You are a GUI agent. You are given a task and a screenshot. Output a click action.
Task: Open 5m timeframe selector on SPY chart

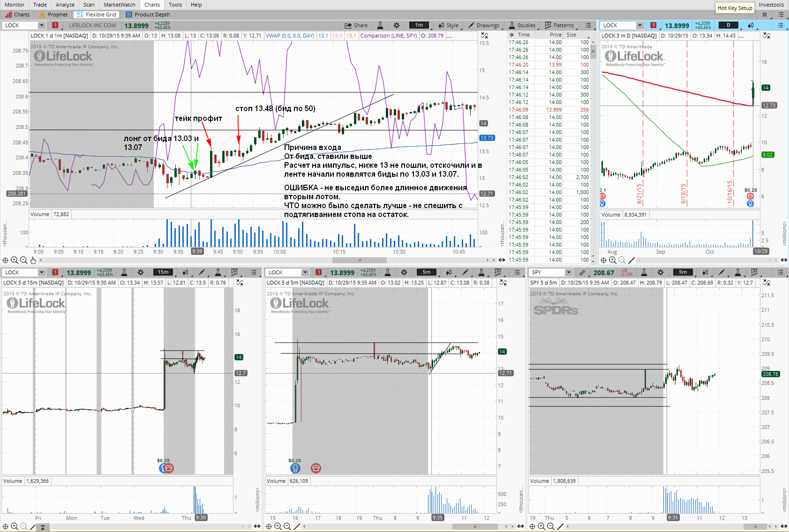683,272
